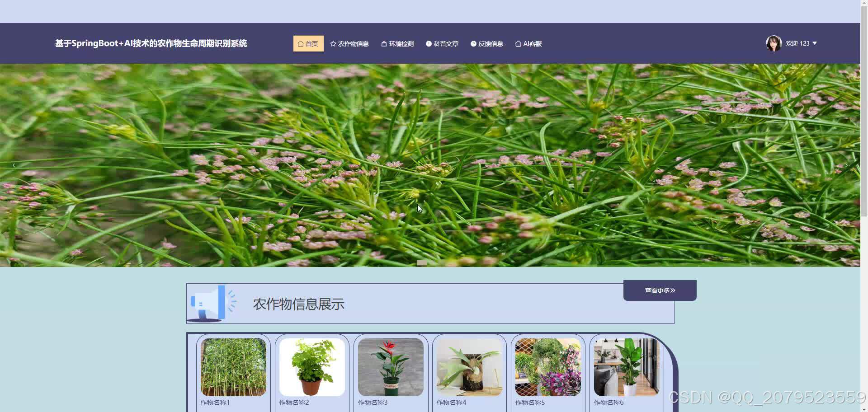The width and height of the screenshot is (868, 412).
Task: Select the star icon for 农作物信息
Action: tap(333, 43)
